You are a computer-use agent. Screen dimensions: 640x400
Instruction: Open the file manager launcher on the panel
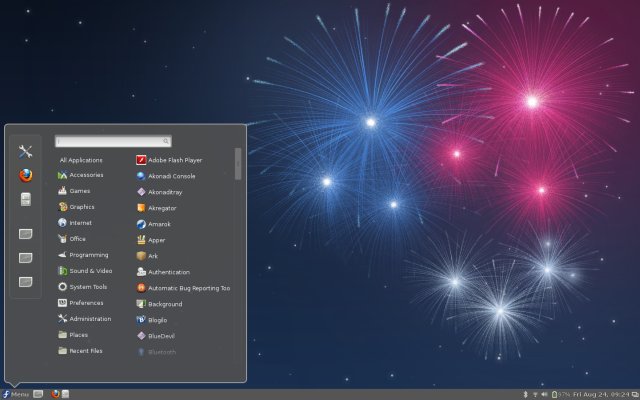(x=65, y=394)
